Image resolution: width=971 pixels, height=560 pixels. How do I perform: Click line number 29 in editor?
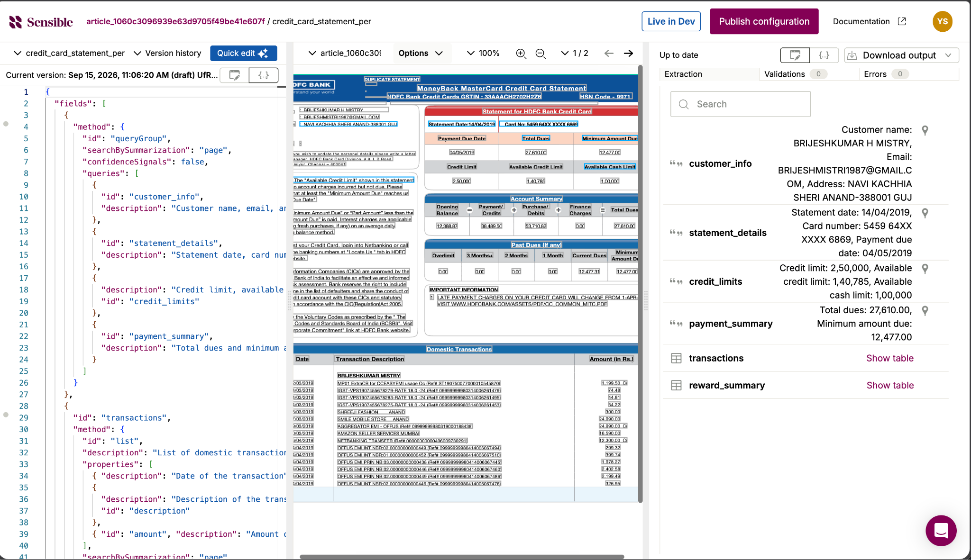pos(24,418)
